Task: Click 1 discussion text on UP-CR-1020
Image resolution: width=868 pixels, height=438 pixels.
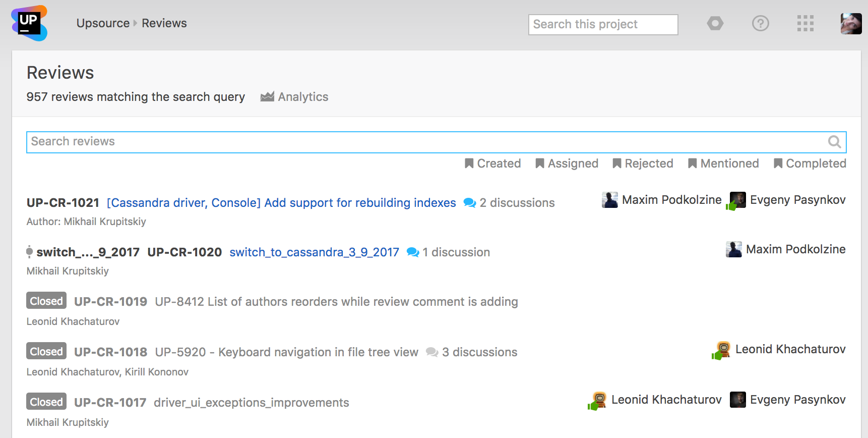Action: [x=456, y=252]
